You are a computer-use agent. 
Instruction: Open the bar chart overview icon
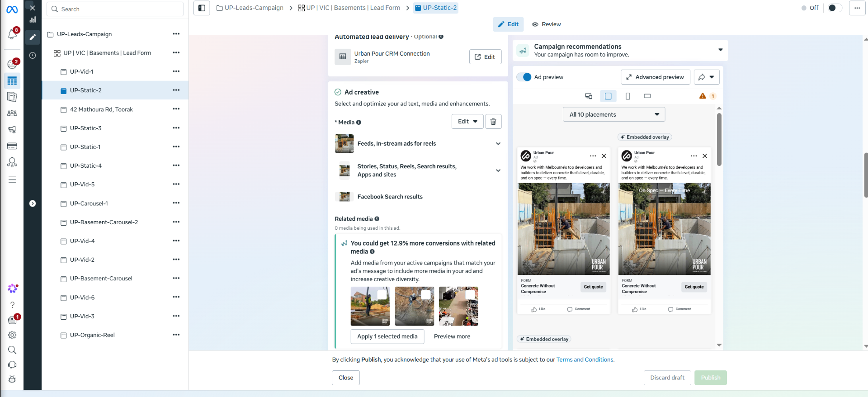[x=33, y=19]
